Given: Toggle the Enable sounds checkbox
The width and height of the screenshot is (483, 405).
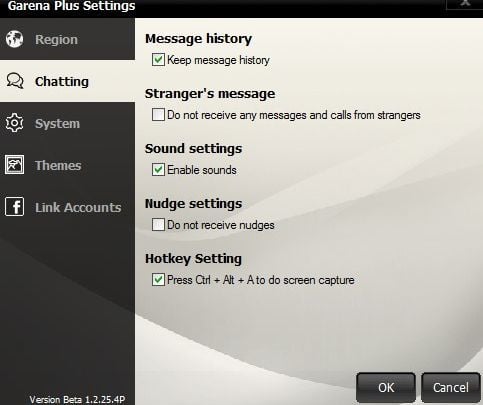Looking at the screenshot, I should coord(158,170).
